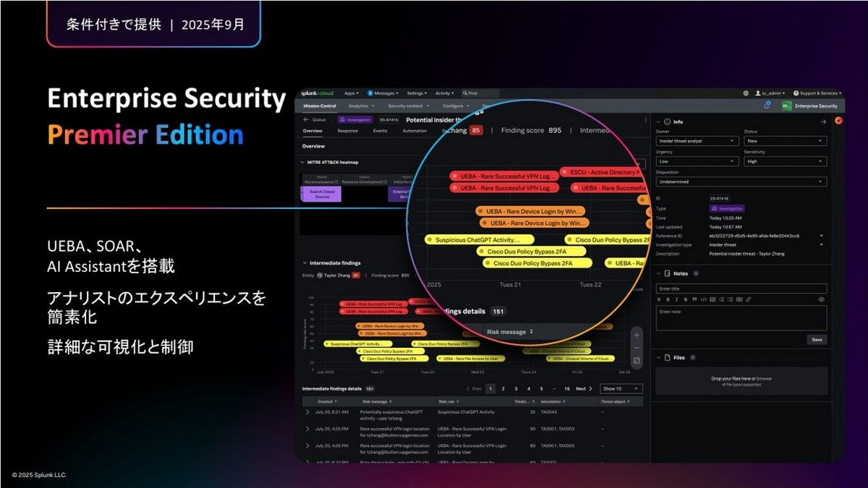Viewport: 868px width, 488px height.
Task: Open the investigation three-dot menu
Action: tap(645, 119)
